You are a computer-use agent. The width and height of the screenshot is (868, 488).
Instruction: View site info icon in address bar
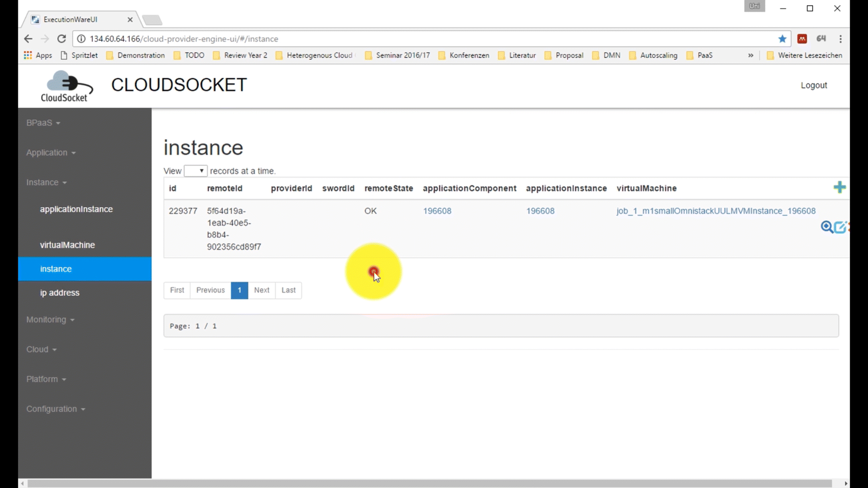(x=81, y=39)
